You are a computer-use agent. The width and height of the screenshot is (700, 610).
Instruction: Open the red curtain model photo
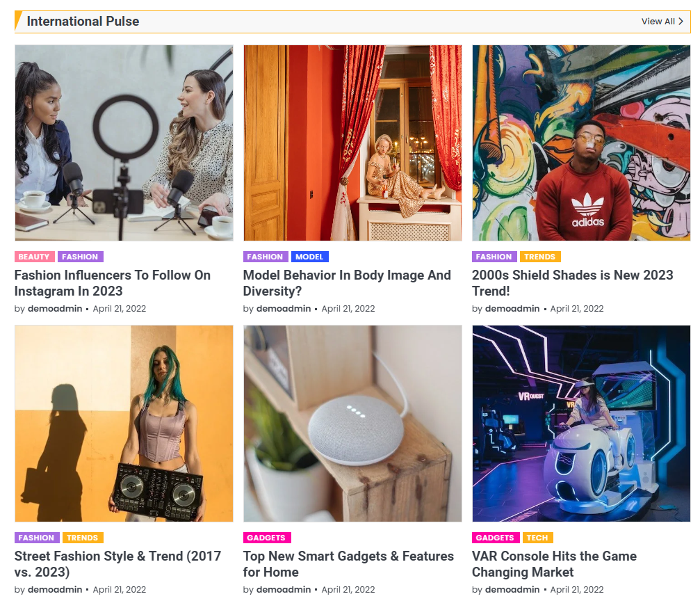(352, 143)
